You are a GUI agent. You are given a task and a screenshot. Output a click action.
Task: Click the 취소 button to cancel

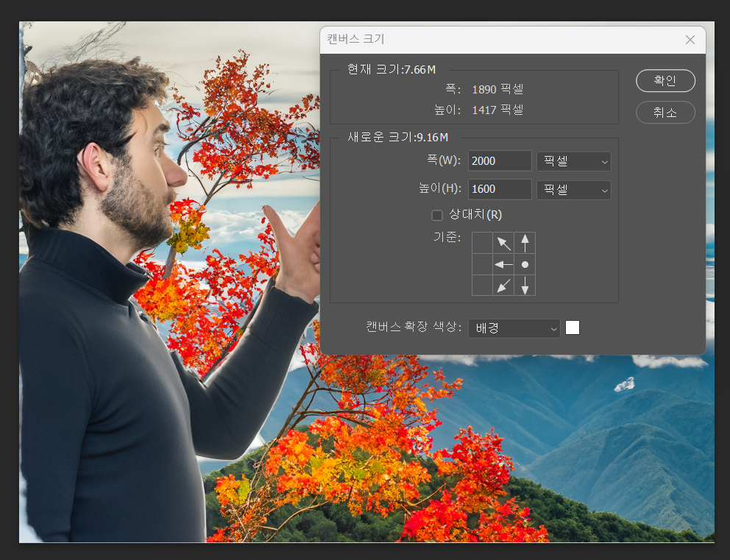click(x=665, y=112)
